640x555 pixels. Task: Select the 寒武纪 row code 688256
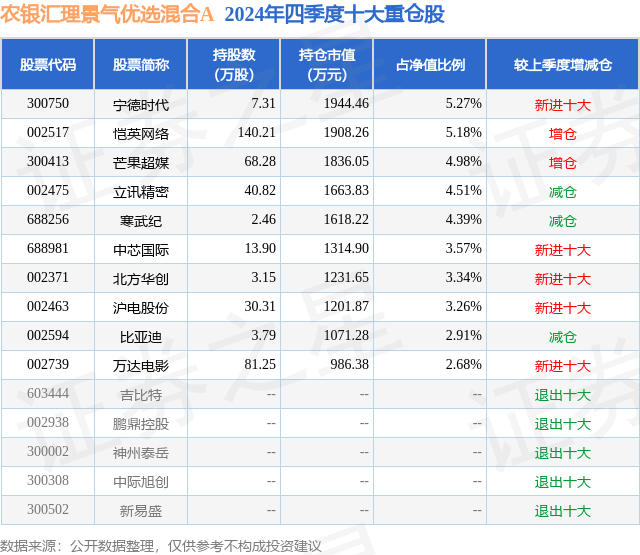[x=48, y=220]
